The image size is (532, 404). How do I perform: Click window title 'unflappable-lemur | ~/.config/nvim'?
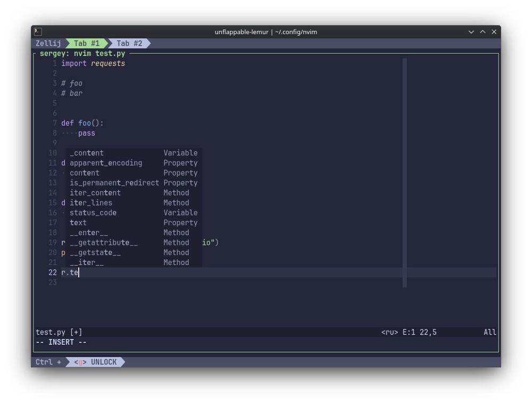click(266, 32)
